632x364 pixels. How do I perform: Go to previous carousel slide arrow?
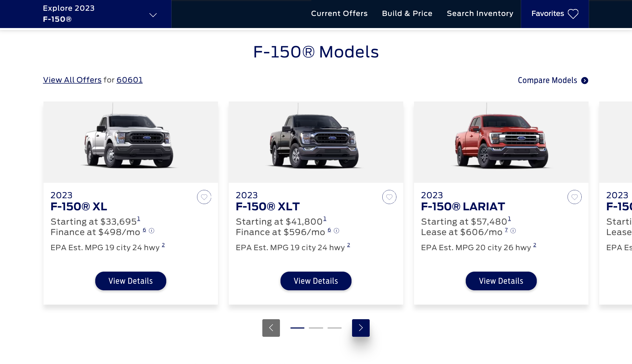click(271, 328)
